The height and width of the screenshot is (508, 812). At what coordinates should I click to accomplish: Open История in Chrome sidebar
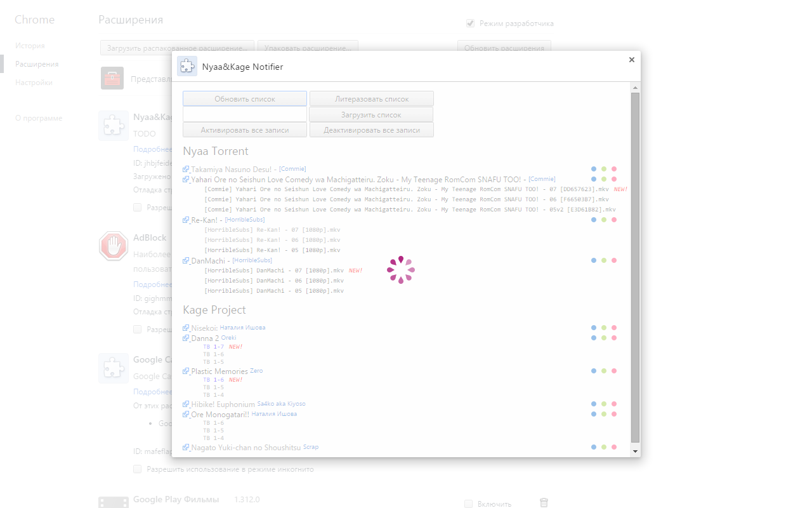coord(30,46)
